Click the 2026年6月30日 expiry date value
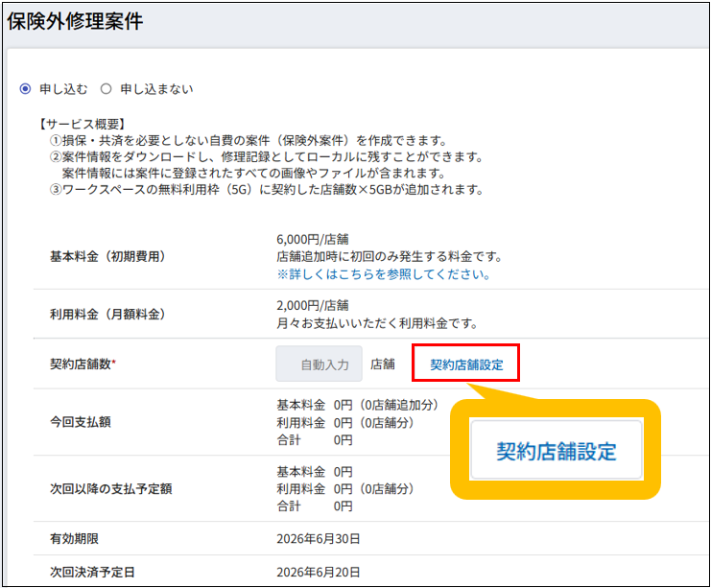 (x=319, y=539)
